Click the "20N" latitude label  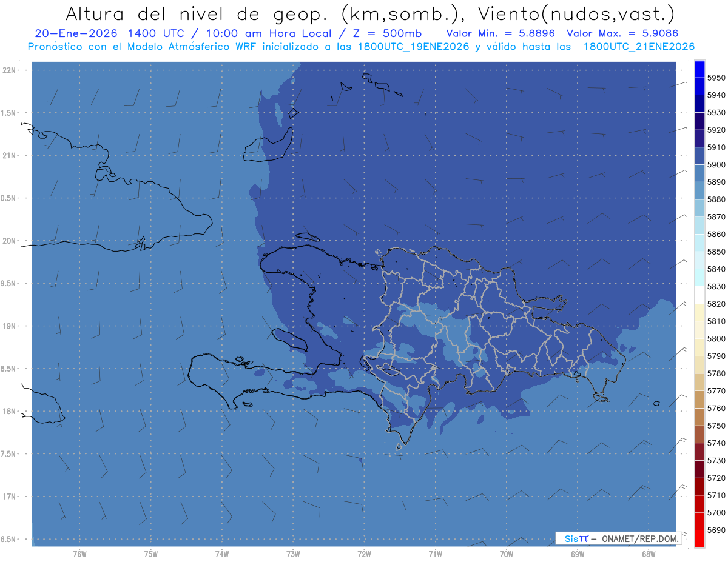(10, 241)
